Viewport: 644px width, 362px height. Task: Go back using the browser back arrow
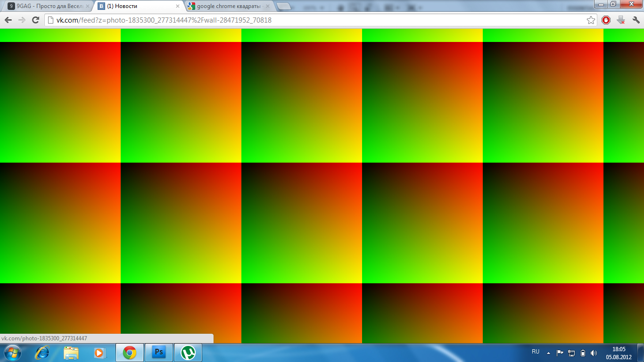tap(8, 20)
